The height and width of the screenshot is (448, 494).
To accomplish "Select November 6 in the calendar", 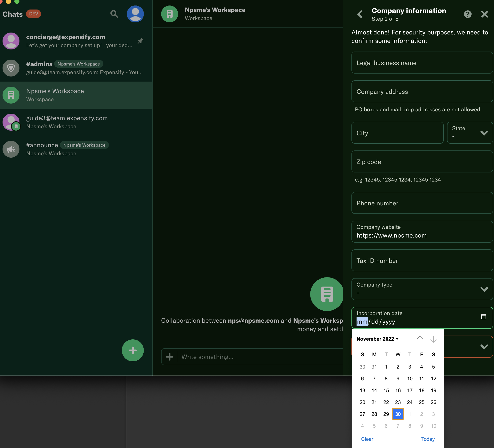I will pyautogui.click(x=362, y=378).
